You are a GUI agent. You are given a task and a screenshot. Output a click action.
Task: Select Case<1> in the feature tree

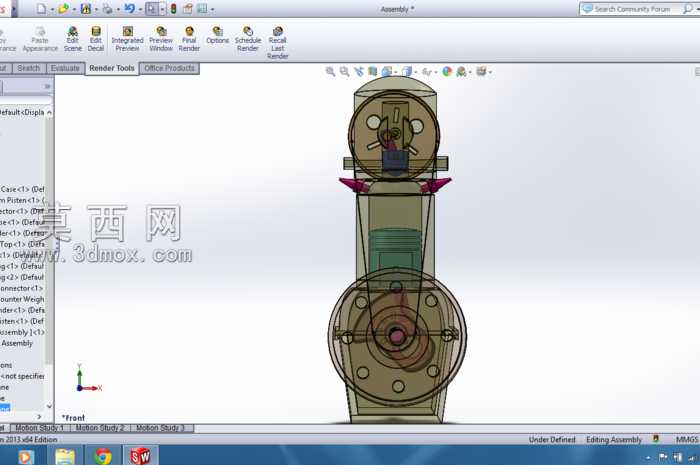(x=22, y=189)
